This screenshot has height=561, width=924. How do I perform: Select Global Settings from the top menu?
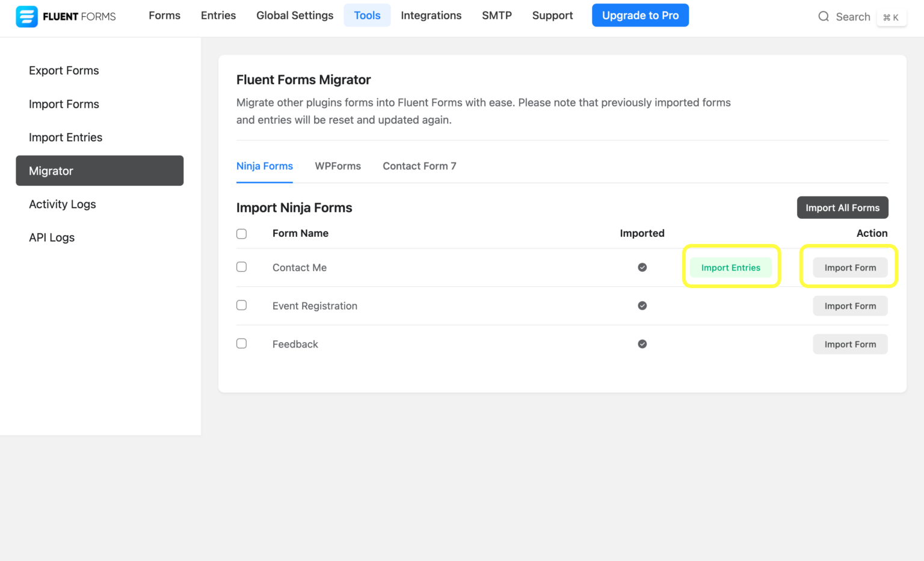coord(295,15)
